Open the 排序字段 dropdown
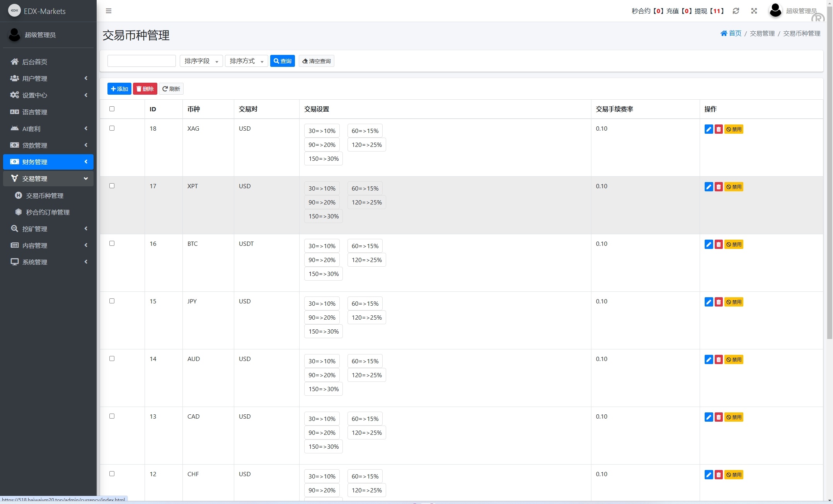 (x=201, y=61)
